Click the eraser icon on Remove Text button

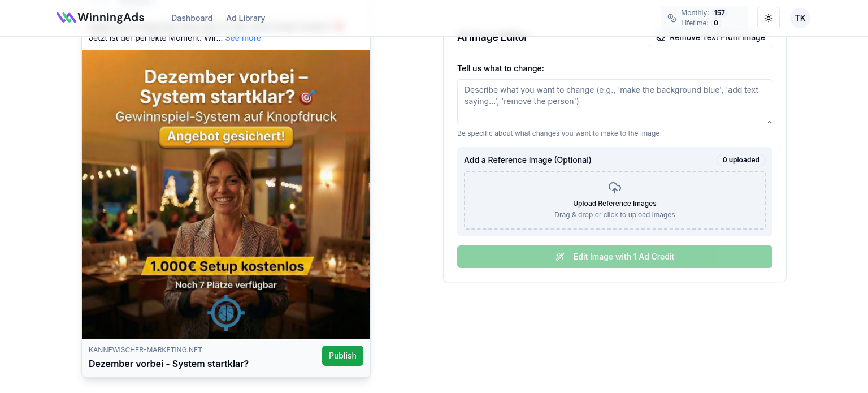[x=661, y=38]
